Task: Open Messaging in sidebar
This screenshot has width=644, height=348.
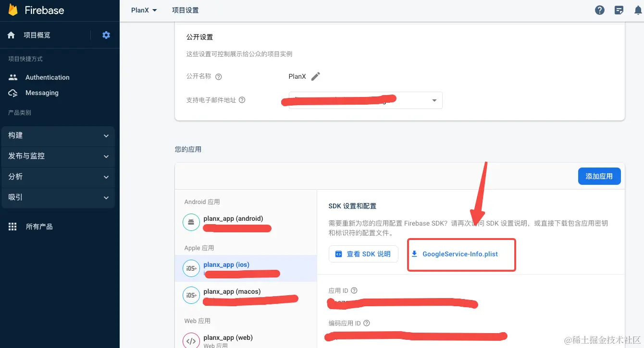Action: coord(42,93)
